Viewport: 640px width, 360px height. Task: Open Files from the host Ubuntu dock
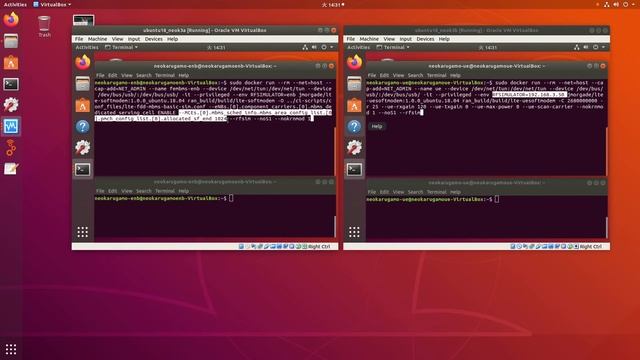pos(11,41)
